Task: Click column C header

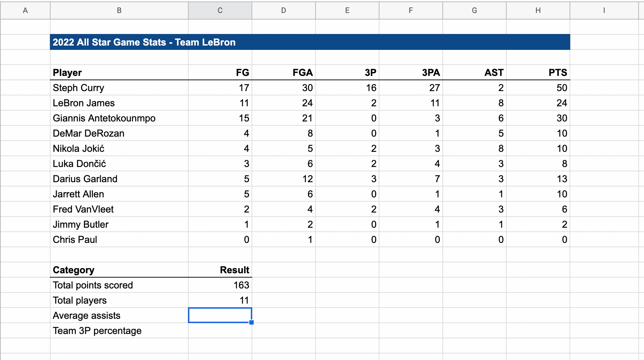Action: (x=220, y=10)
